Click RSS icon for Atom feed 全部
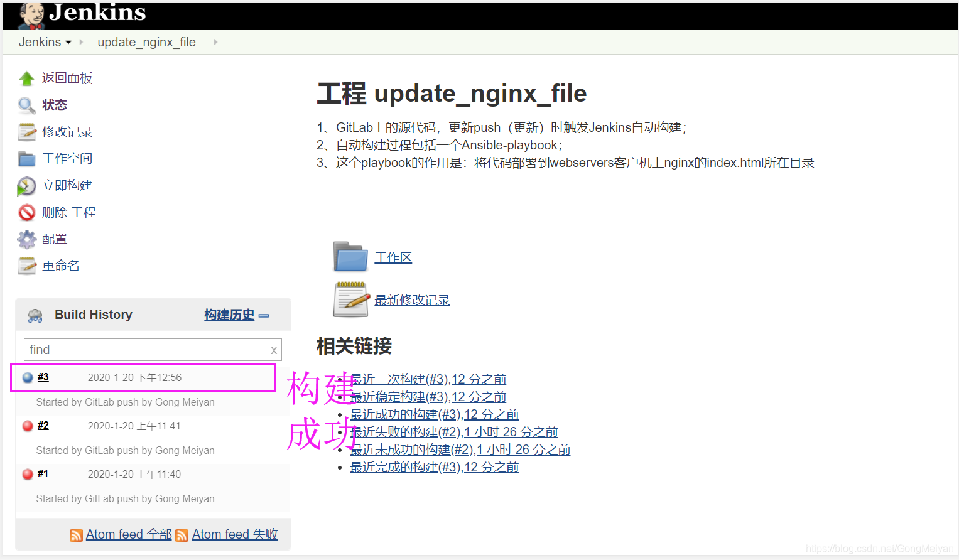Screen dimensions: 959x560 pos(76,535)
